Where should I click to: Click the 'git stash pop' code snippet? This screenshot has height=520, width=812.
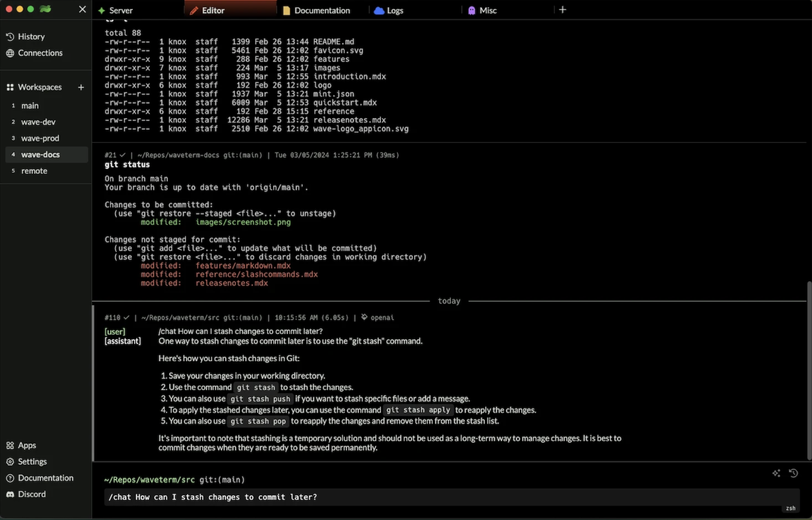258,421
